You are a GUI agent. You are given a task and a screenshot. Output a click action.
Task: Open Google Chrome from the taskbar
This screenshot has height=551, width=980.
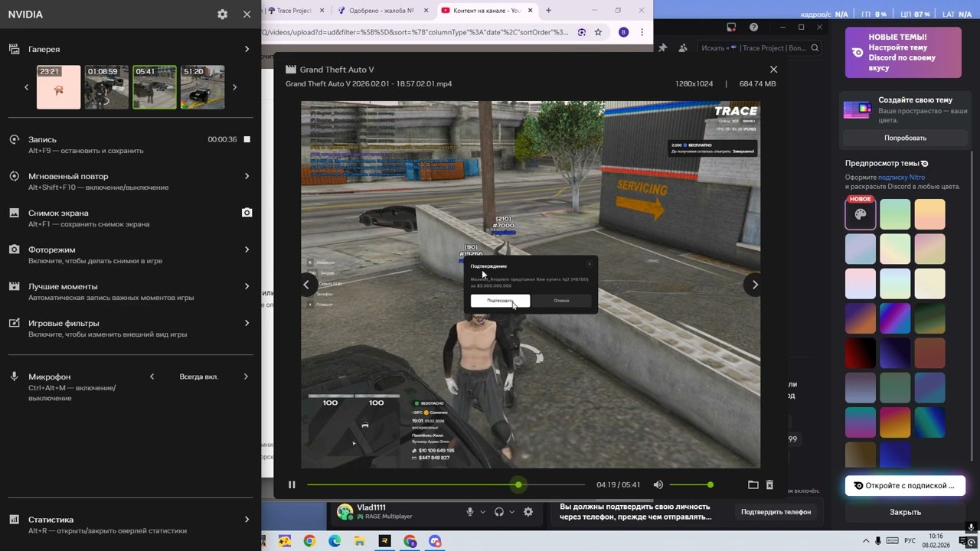(309, 541)
